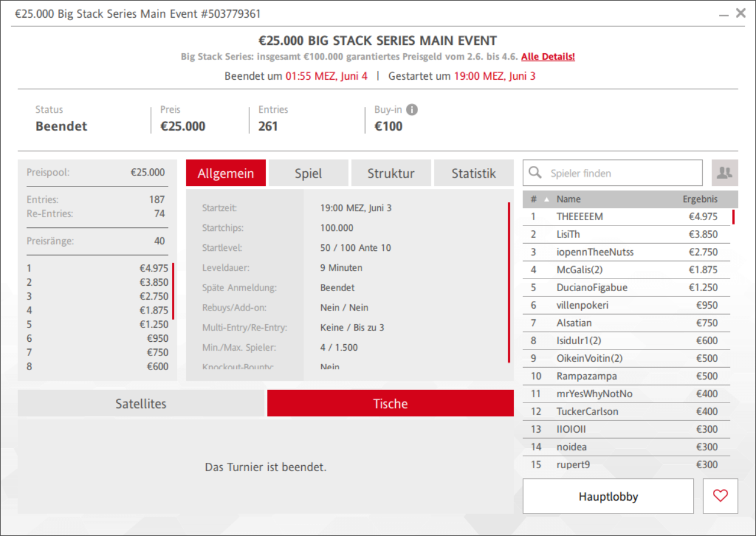Open the Alle Details! link

pos(548,57)
